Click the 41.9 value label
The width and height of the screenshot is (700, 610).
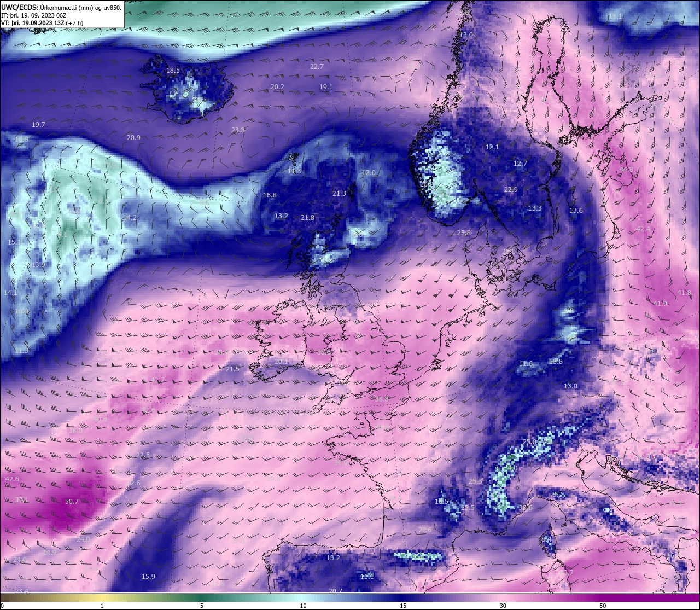coord(660,304)
